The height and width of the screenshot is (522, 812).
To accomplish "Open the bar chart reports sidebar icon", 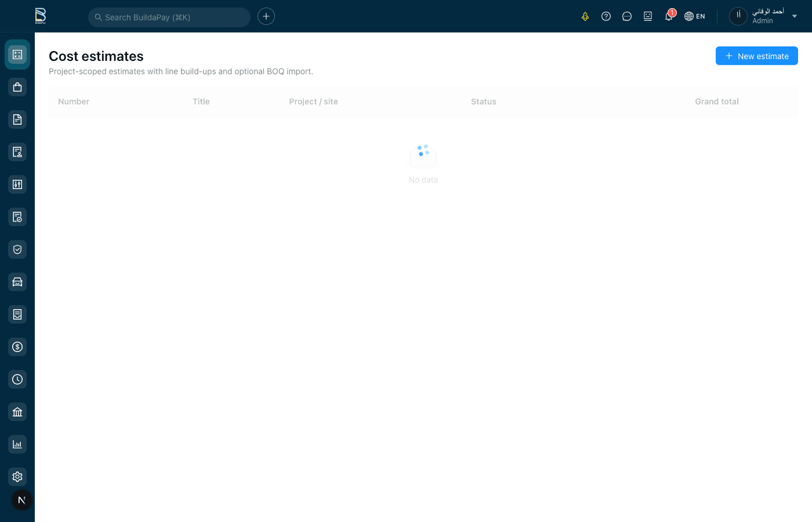I will (x=17, y=444).
